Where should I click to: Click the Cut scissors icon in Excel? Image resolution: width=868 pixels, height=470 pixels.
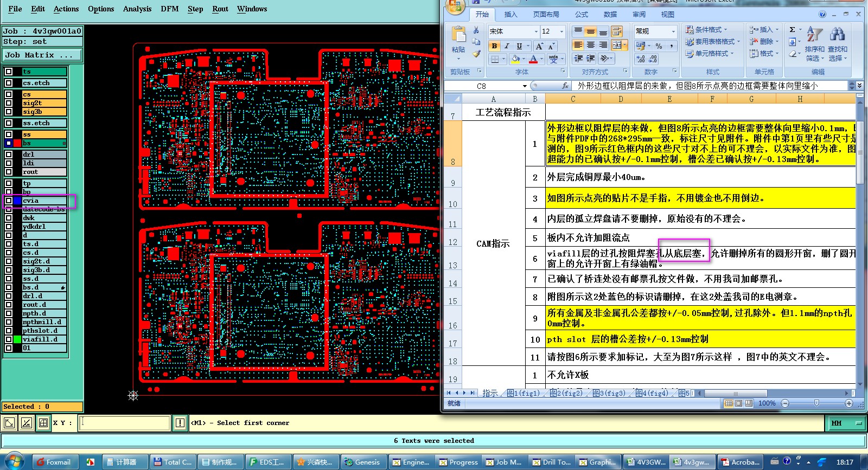coord(476,30)
